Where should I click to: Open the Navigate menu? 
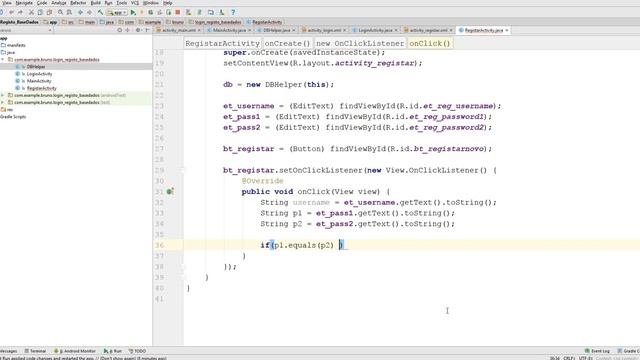coord(24,3)
